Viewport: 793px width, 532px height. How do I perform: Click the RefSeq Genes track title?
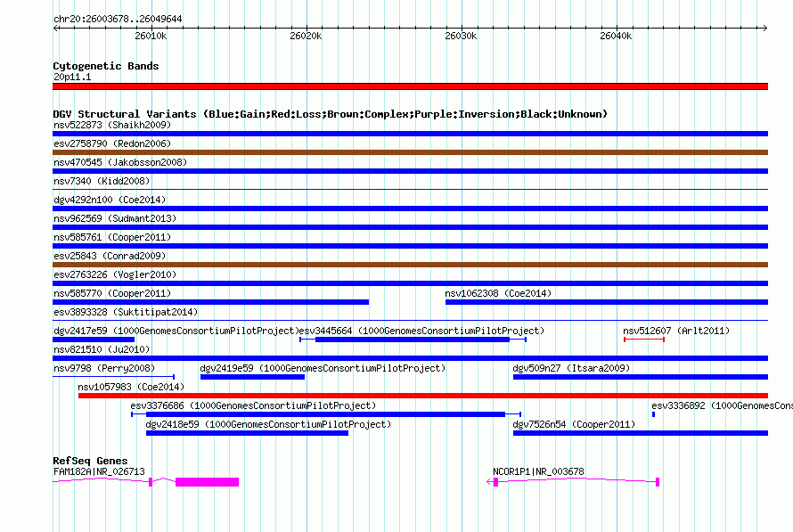pyautogui.click(x=90, y=461)
